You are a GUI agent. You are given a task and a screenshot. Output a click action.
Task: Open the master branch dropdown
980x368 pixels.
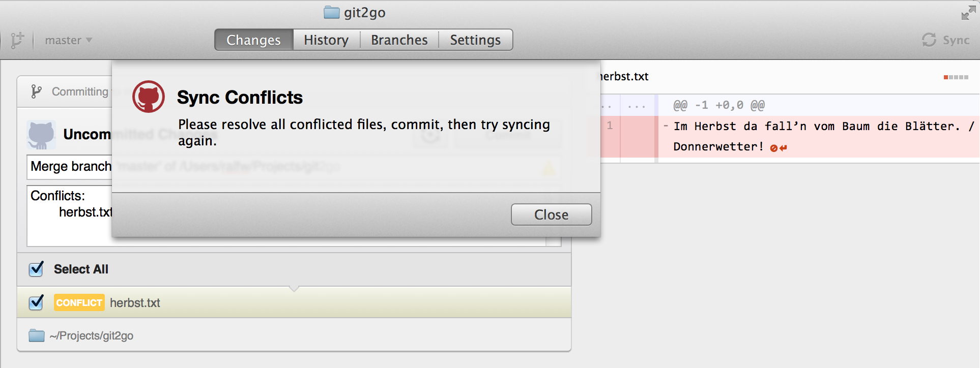pos(68,40)
